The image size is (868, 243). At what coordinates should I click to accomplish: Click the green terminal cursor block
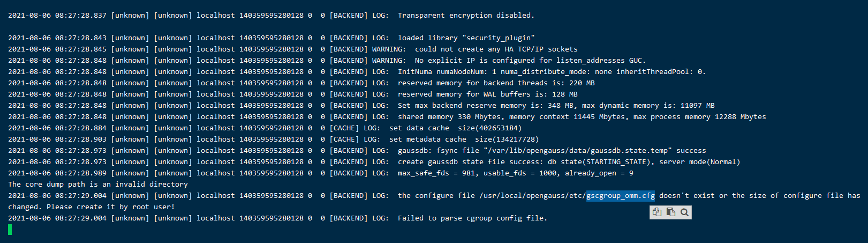pyautogui.click(x=10, y=230)
